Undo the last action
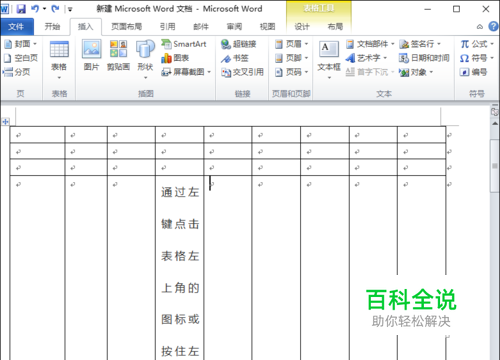The height and width of the screenshot is (360, 500). point(35,9)
